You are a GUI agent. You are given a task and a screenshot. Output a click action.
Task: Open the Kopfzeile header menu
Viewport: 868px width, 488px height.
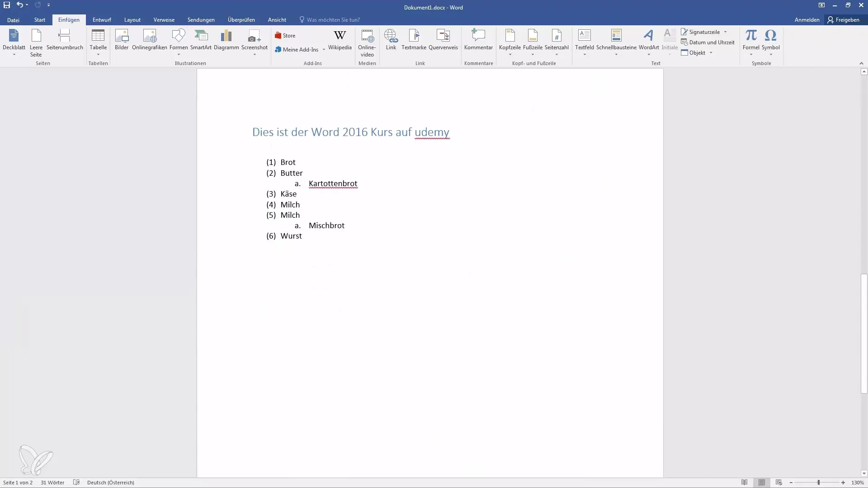pos(510,42)
